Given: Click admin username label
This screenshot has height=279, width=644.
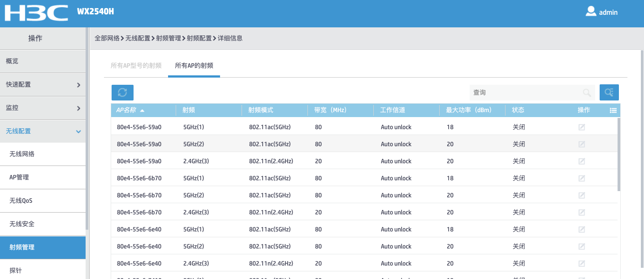Looking at the screenshot, I should (608, 13).
